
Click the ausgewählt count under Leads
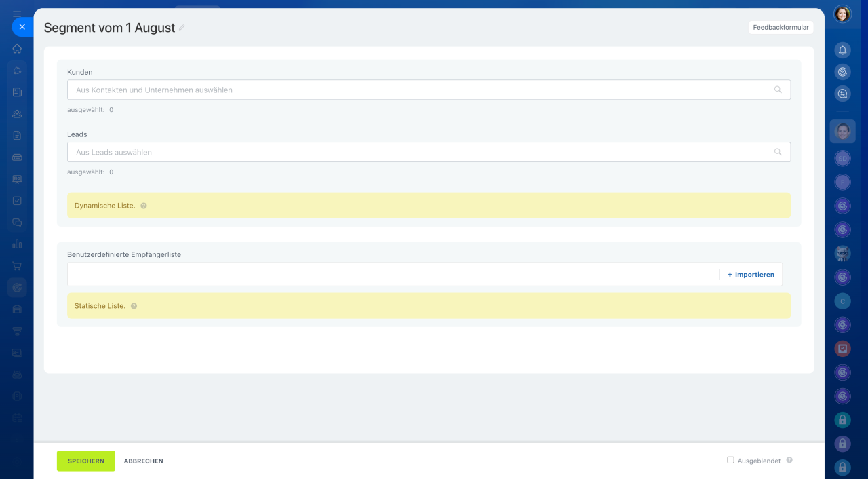pos(90,172)
